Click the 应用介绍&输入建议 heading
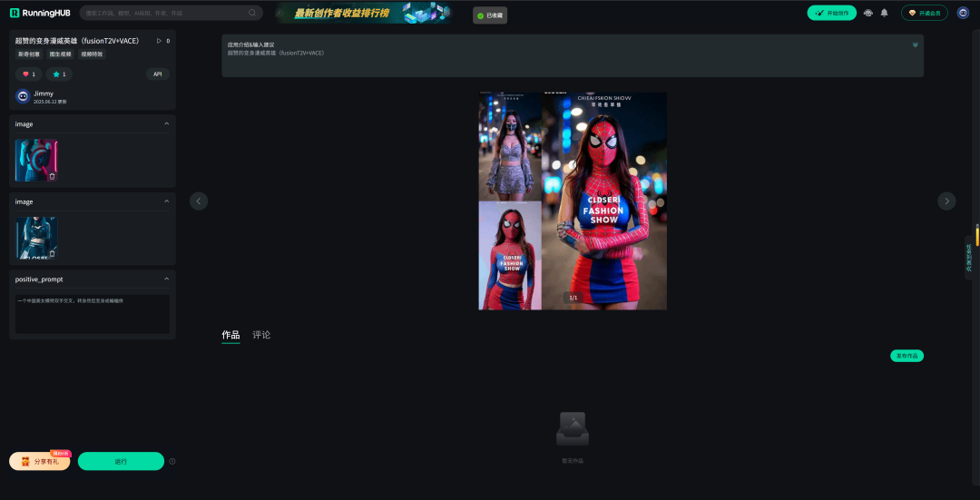Image resolution: width=980 pixels, height=500 pixels. click(250, 45)
